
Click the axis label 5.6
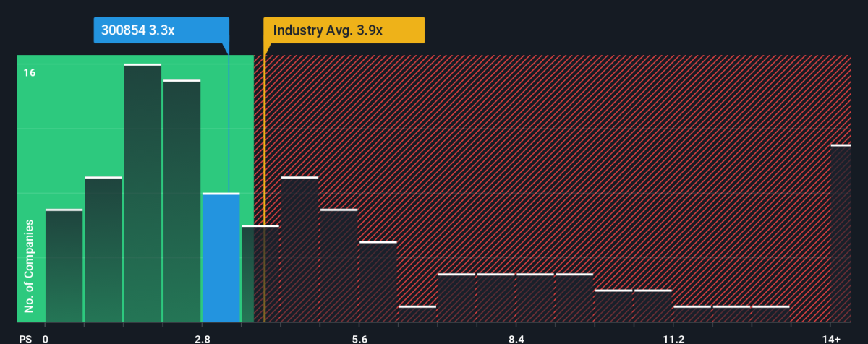tap(359, 339)
